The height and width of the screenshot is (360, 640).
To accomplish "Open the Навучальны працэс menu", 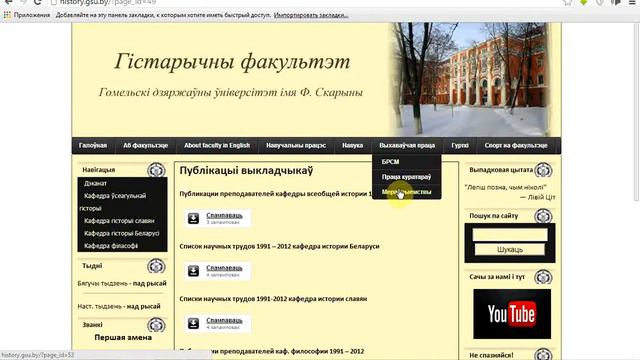I will click(296, 145).
